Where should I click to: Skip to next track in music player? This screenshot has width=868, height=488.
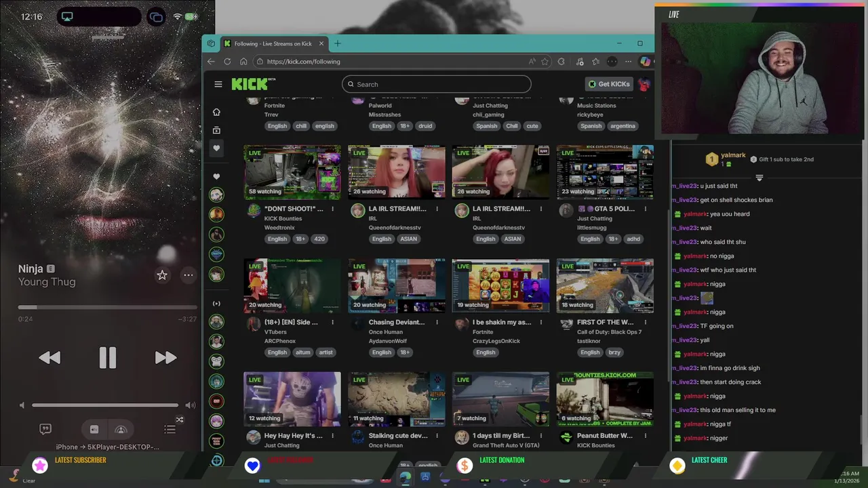[x=165, y=357]
